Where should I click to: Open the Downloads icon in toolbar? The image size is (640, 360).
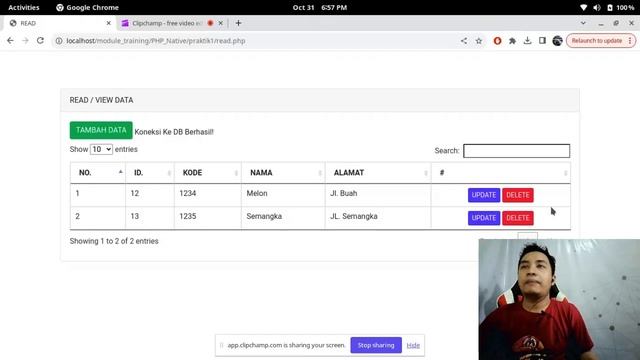click(x=527, y=41)
